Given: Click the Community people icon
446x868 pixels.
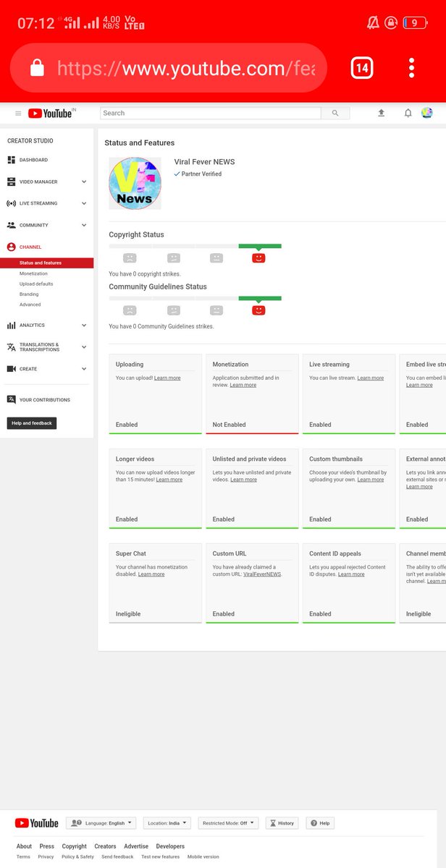Looking at the screenshot, I should tap(12, 225).
